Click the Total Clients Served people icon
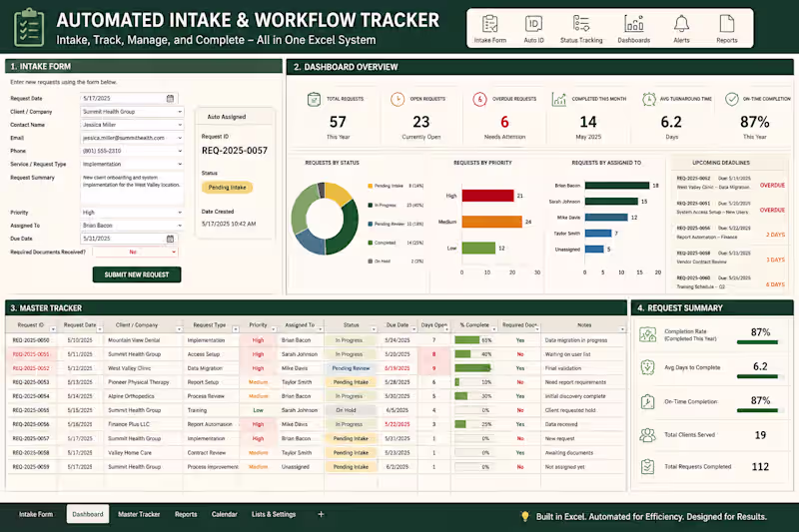This screenshot has height=532, width=799. pos(647,435)
